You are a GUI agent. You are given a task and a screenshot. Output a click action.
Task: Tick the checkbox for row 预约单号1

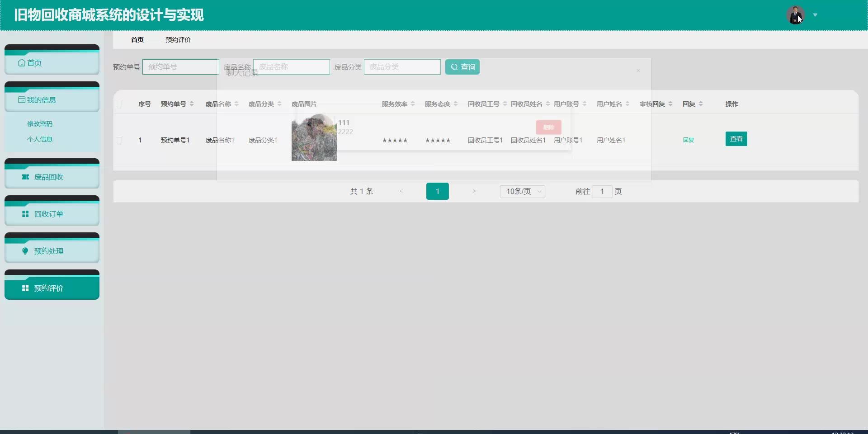(x=119, y=140)
